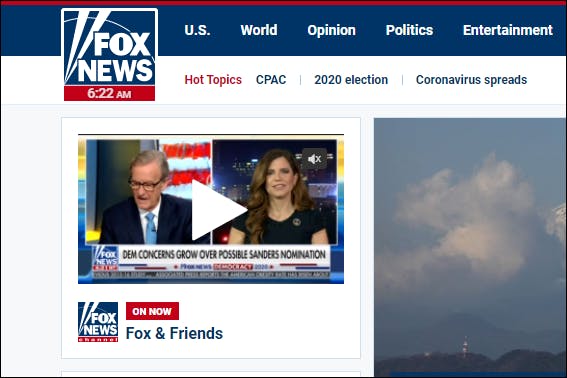Open the Entertainment section
The width and height of the screenshot is (567, 378).
coord(508,30)
